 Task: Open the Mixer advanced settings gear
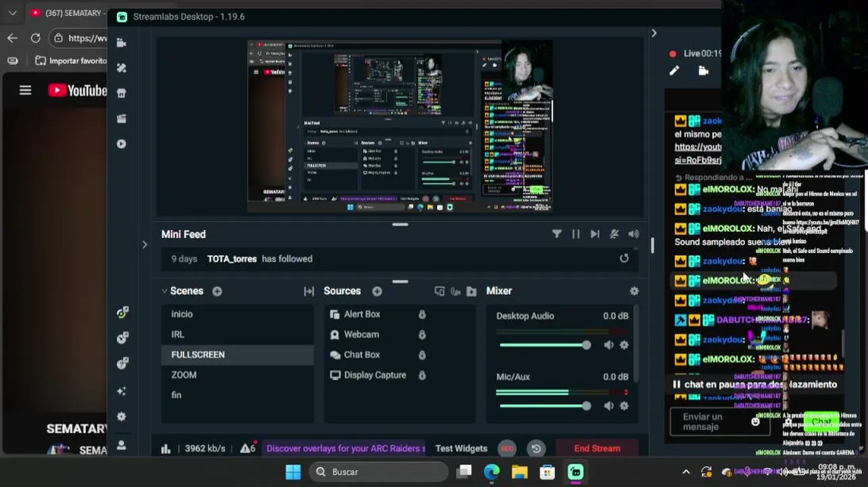coord(634,291)
